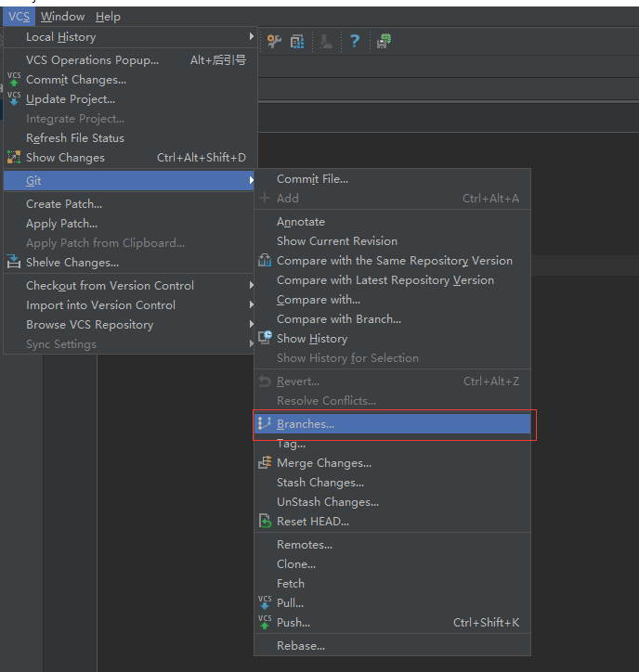Click the Merge Changes icon
639x672 pixels.
click(x=265, y=462)
